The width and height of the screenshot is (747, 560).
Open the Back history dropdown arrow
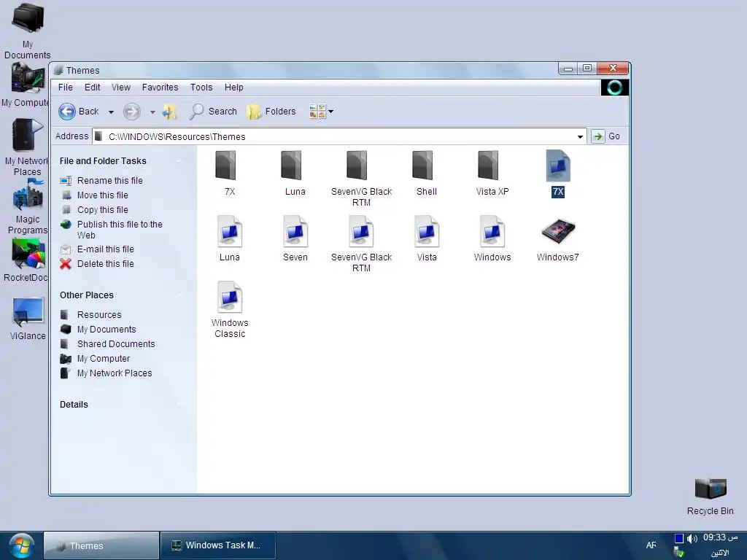pyautogui.click(x=111, y=112)
